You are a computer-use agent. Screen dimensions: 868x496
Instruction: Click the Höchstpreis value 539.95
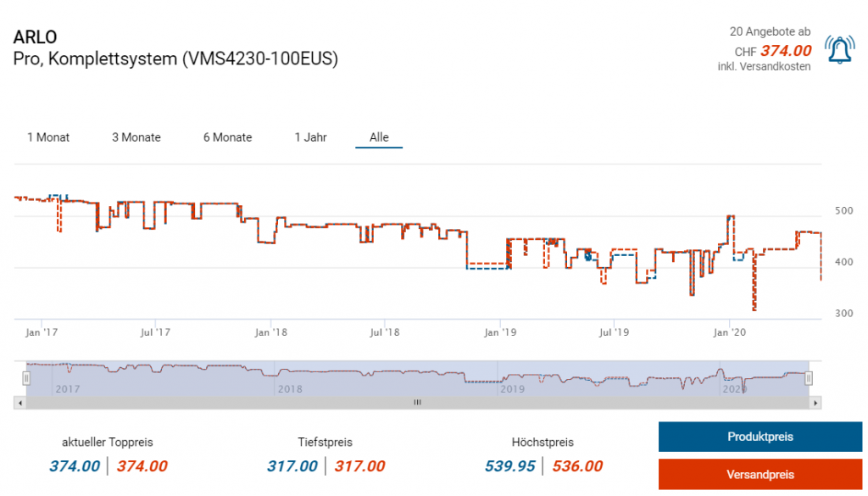(509, 466)
